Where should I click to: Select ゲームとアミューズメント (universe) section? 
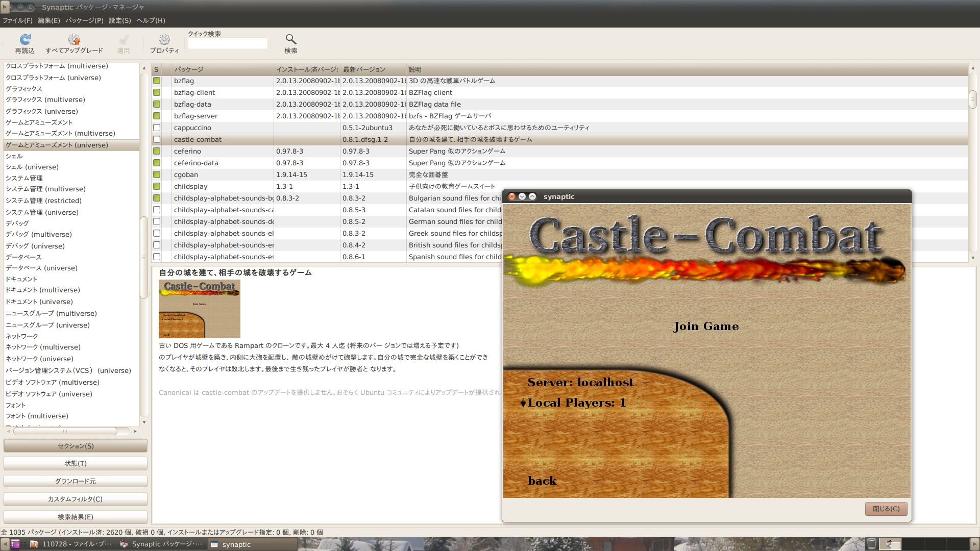pos(71,145)
